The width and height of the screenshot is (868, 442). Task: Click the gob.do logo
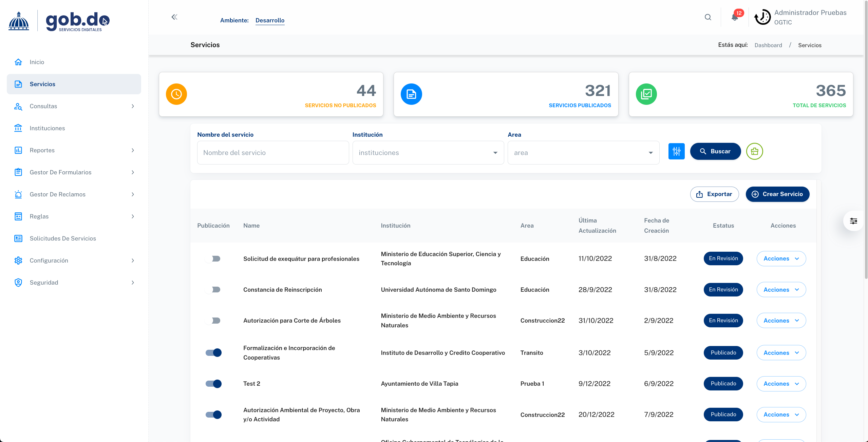59,21
